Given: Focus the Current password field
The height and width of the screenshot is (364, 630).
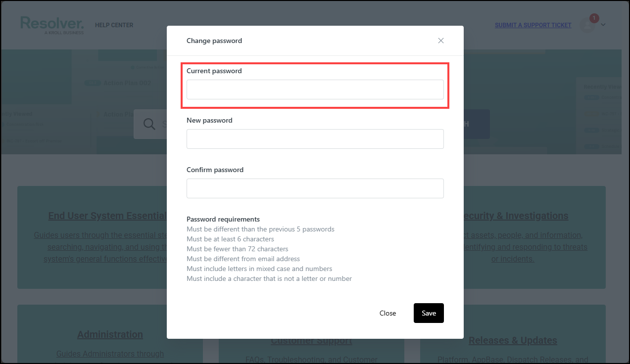Looking at the screenshot, I should coord(315,90).
